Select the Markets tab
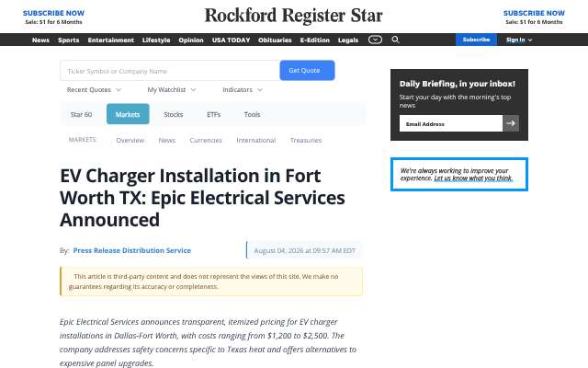The height and width of the screenshot is (368, 588). click(x=128, y=114)
